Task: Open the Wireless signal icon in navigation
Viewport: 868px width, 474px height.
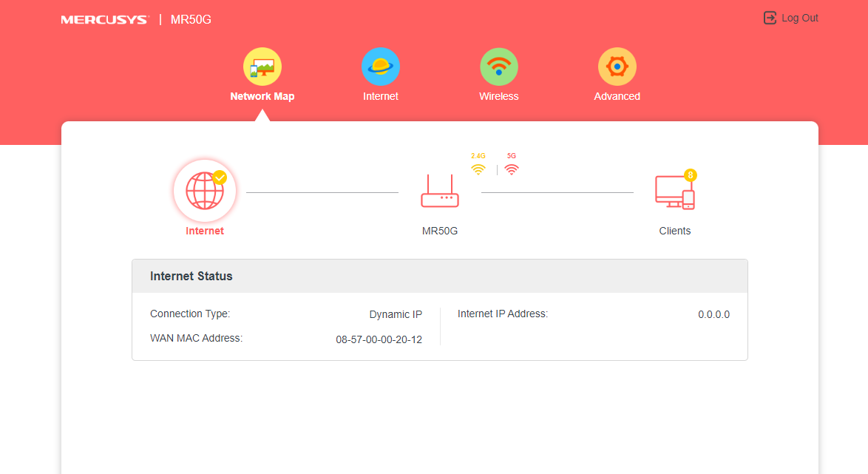Action: point(499,67)
